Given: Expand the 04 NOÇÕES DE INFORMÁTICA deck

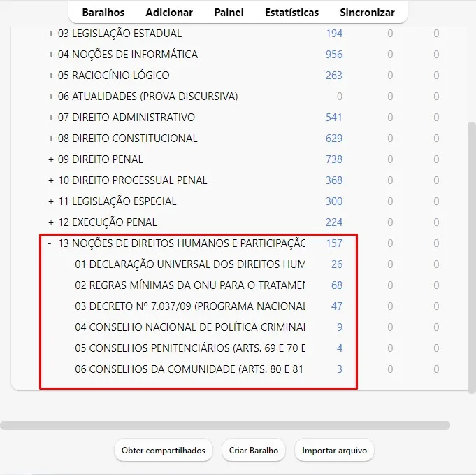Looking at the screenshot, I should coord(51,55).
